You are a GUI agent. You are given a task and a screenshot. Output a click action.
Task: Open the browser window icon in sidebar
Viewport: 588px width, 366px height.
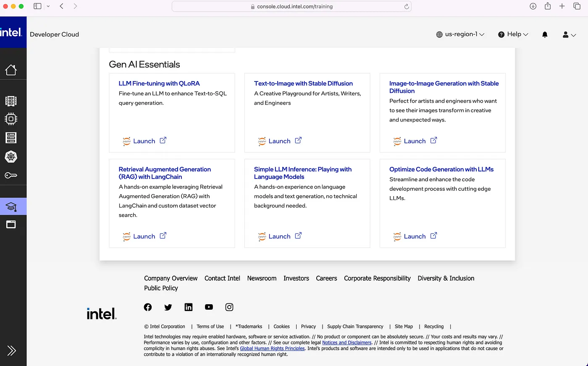point(11,224)
